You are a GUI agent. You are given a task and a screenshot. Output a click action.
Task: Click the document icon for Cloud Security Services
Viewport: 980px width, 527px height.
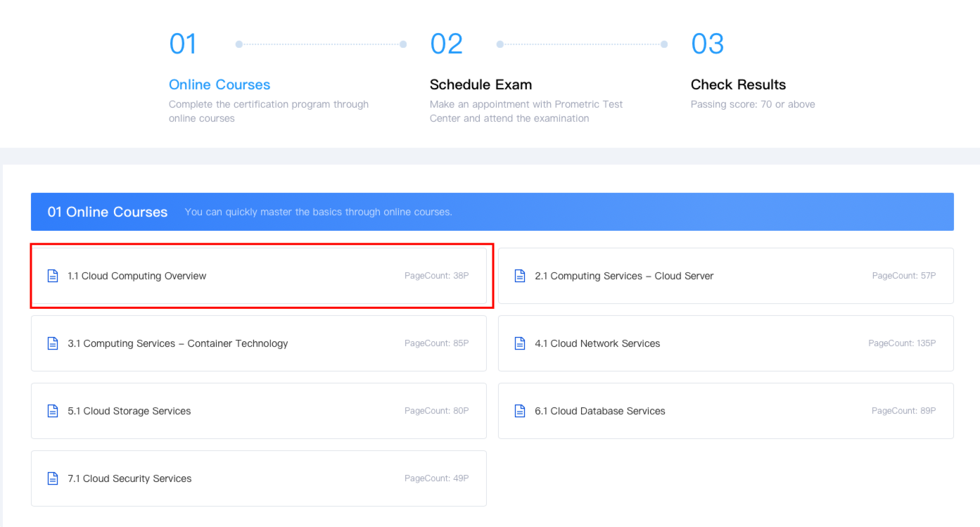click(53, 478)
